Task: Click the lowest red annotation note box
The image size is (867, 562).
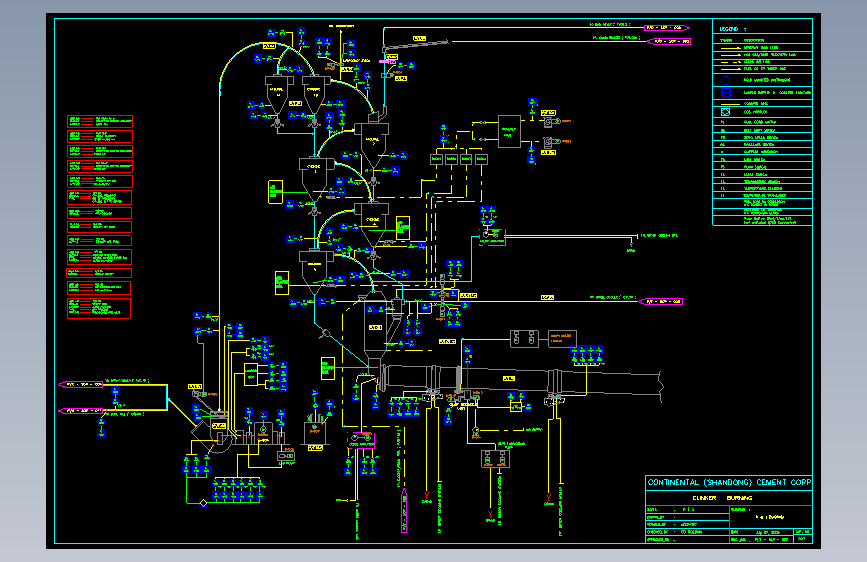Action: pos(100,308)
